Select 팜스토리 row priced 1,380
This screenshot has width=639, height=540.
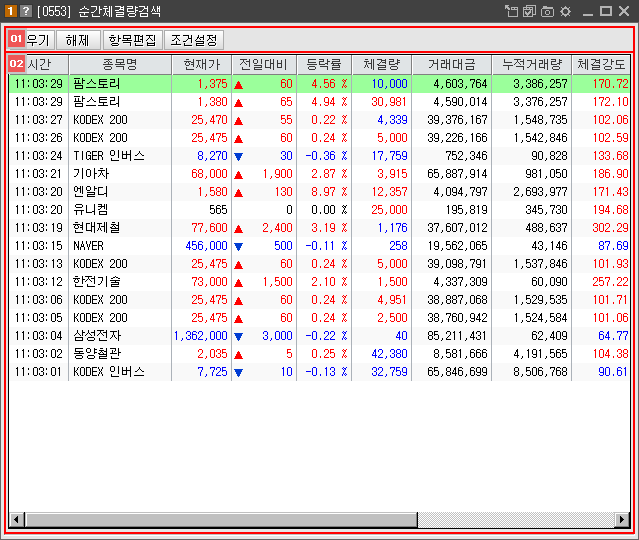click(319, 102)
